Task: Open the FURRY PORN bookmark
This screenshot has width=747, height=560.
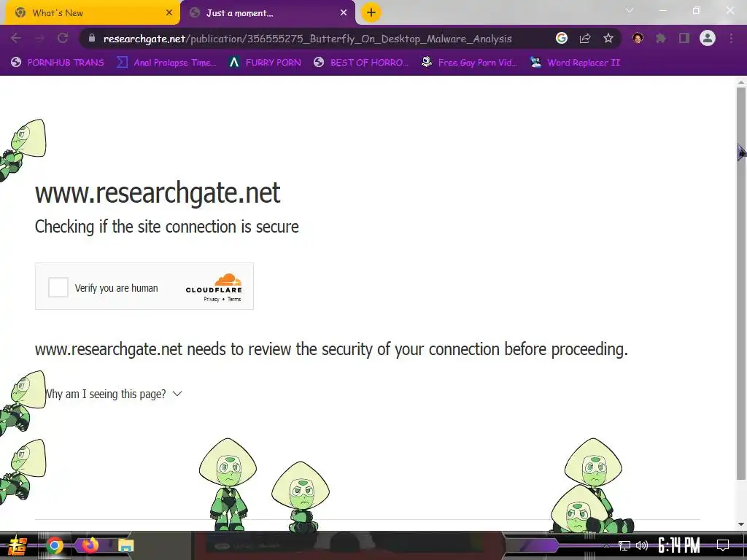Action: coord(265,63)
